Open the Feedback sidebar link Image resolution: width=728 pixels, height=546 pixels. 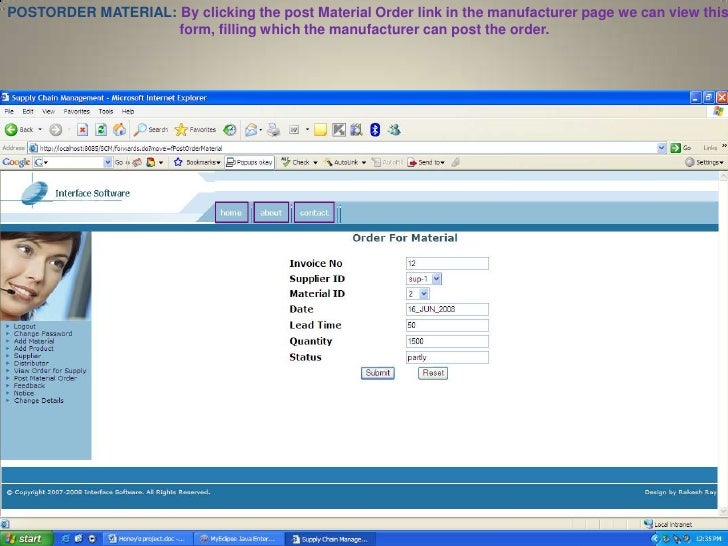coord(29,386)
